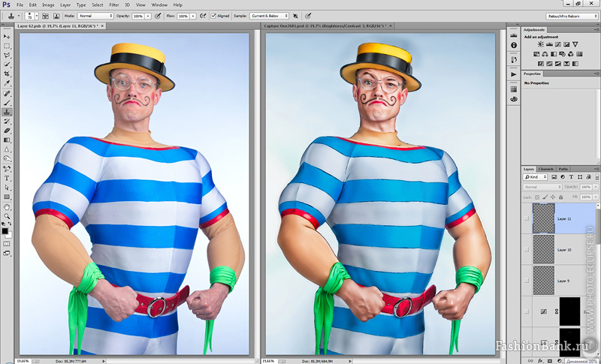Toggle pressure for opacity button
601x364 pixels.
click(x=158, y=16)
